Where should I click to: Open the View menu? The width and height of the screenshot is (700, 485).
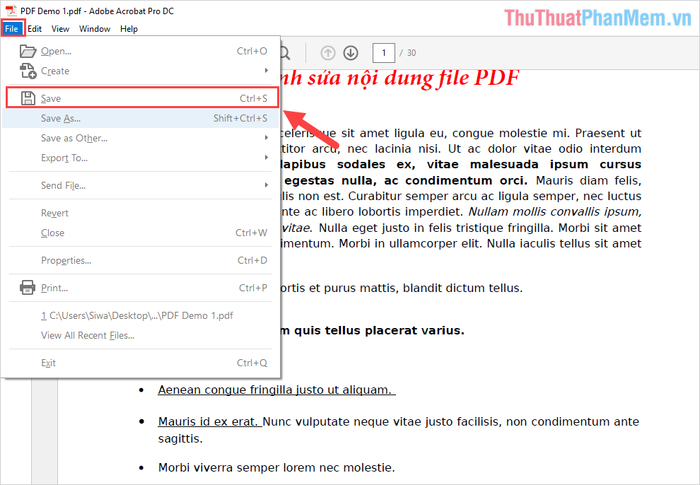61,29
